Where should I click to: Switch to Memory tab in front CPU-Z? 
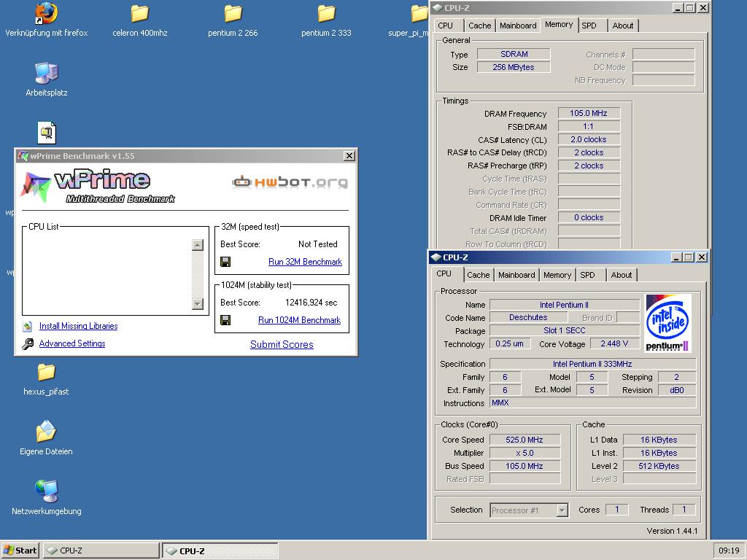[557, 275]
